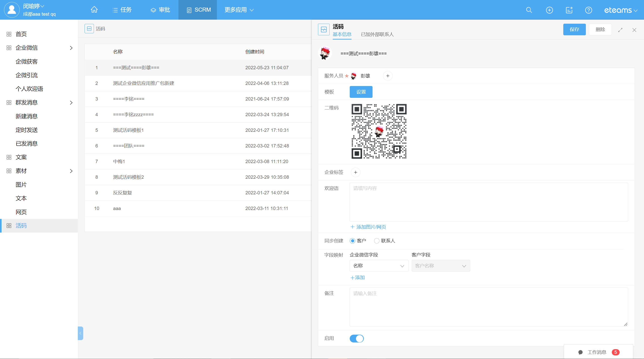644x359 pixels.
Task: Click into the 备注 text area
Action: pos(489,307)
